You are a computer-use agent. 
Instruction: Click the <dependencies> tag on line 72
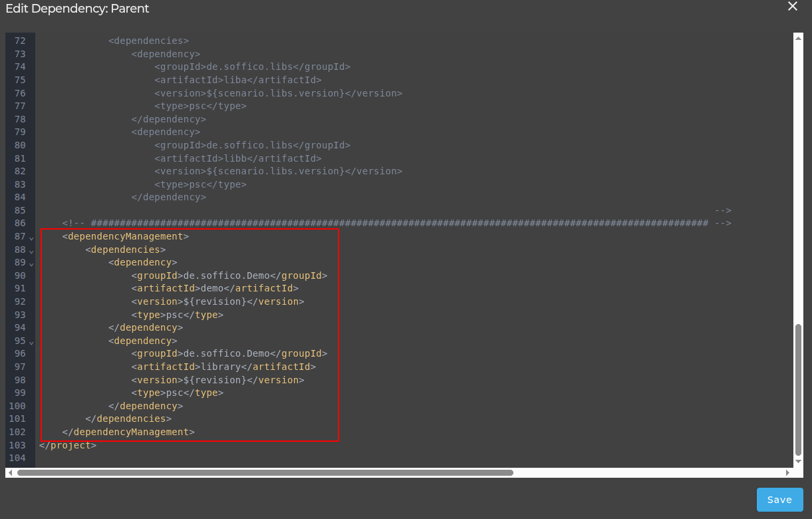[x=148, y=41]
